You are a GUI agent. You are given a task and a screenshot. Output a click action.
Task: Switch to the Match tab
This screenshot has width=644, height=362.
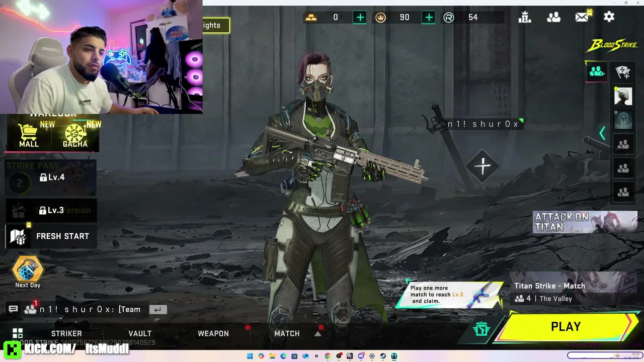coord(287,333)
